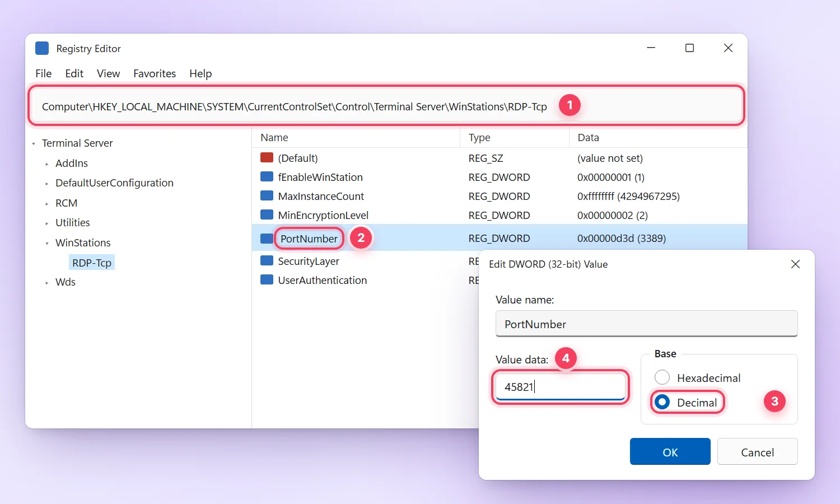
Task: Expand the Utilities tree node
Action: coord(47,223)
